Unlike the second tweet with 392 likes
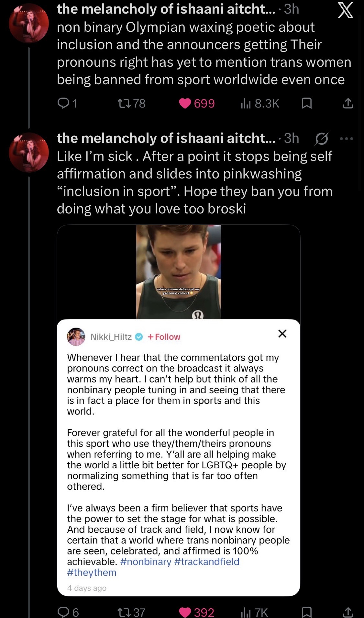 click(185, 612)
